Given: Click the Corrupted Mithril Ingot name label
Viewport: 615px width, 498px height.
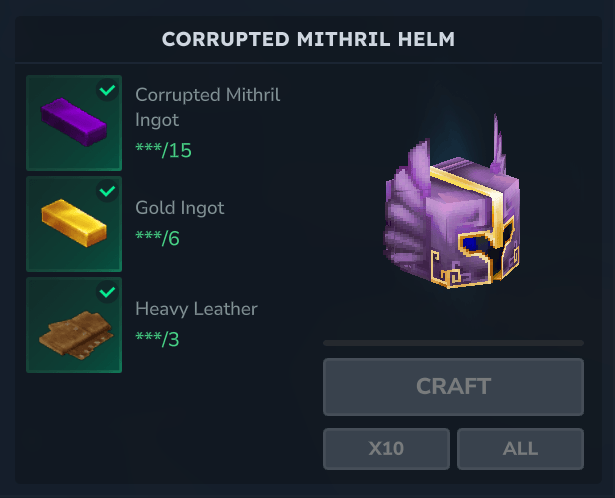Looking at the screenshot, I should pyautogui.click(x=207, y=107).
